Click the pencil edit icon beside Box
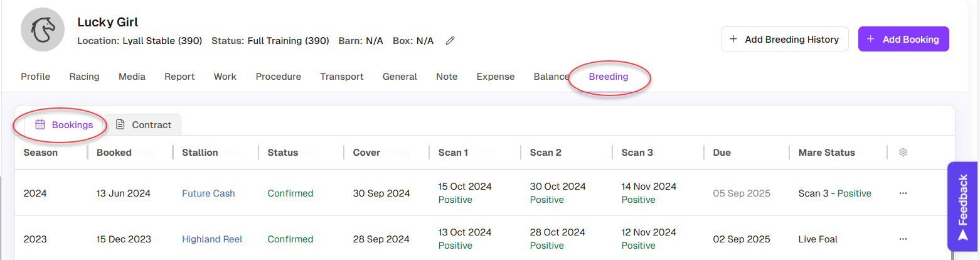The width and height of the screenshot is (980, 260). (x=450, y=41)
